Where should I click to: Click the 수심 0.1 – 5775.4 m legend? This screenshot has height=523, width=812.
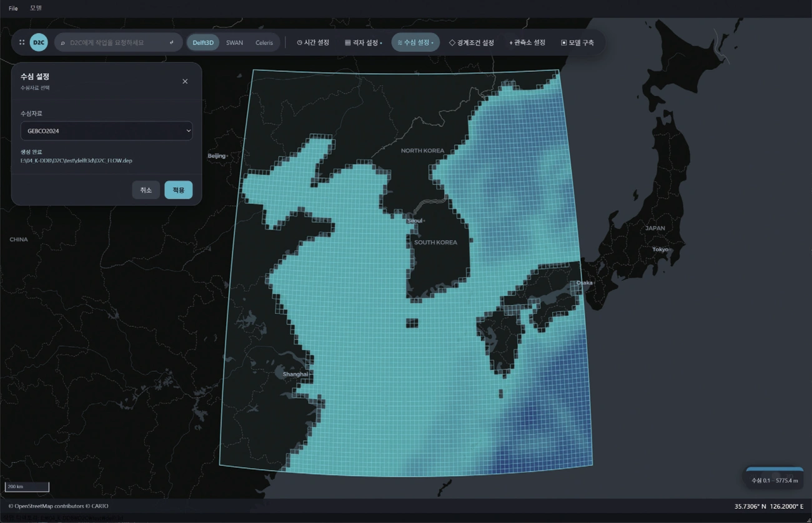point(775,481)
